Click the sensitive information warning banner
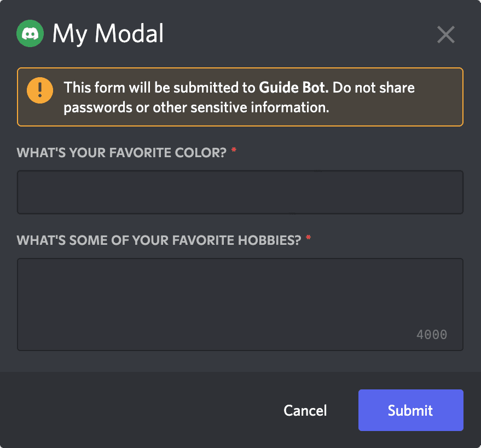Image resolution: width=481 pixels, height=448 pixels. point(240,97)
